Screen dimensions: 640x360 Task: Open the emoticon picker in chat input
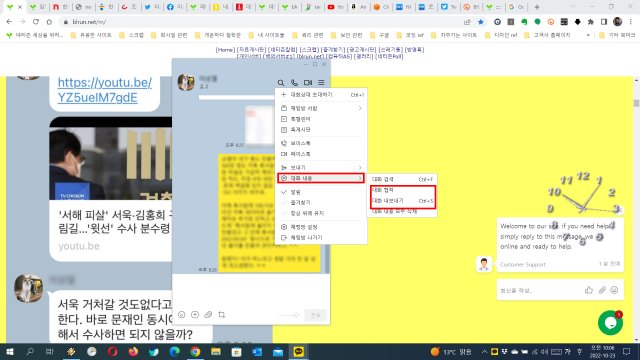pos(182,315)
